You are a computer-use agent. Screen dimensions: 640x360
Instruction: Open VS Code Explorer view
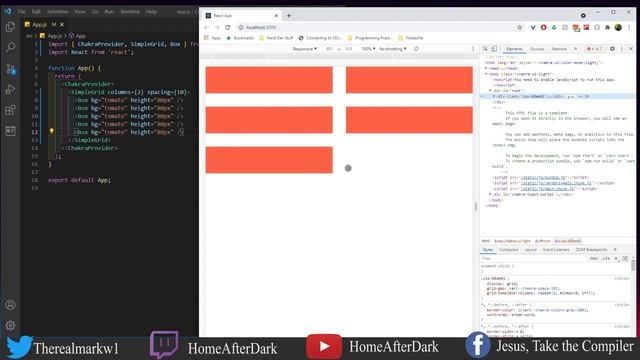tap(10, 27)
